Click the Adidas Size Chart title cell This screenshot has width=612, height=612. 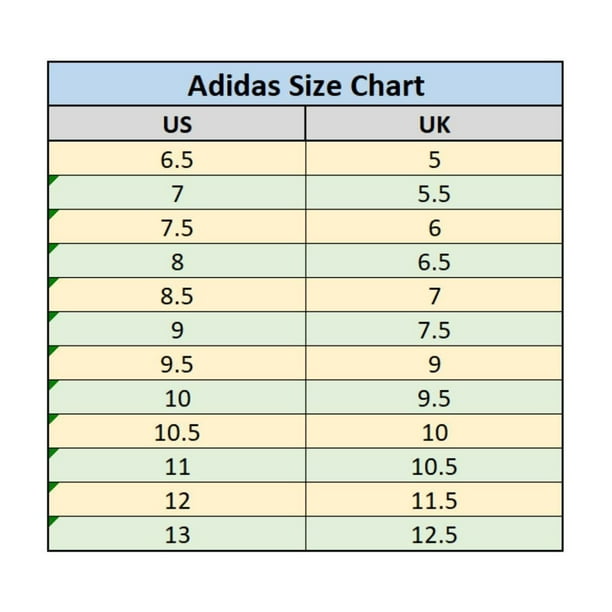305,84
